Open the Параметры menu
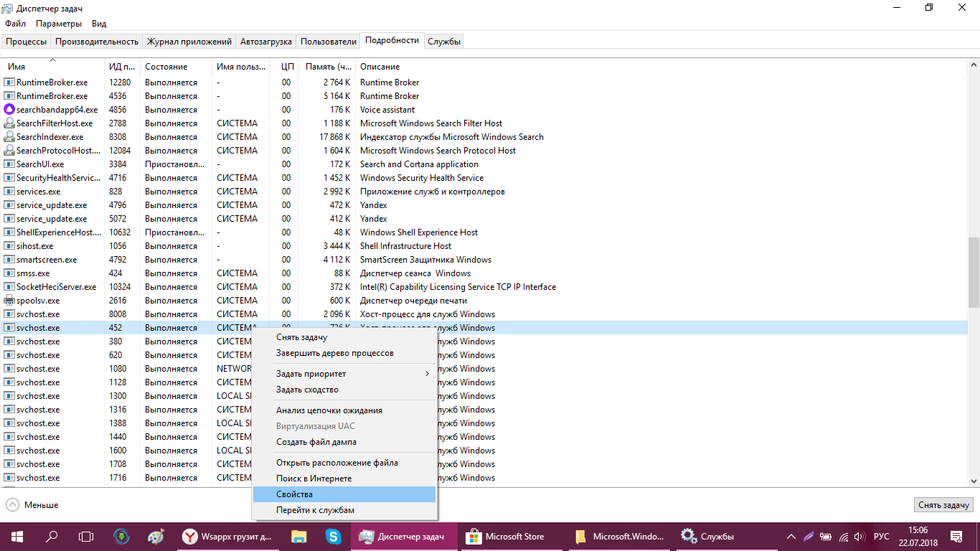 coord(59,24)
